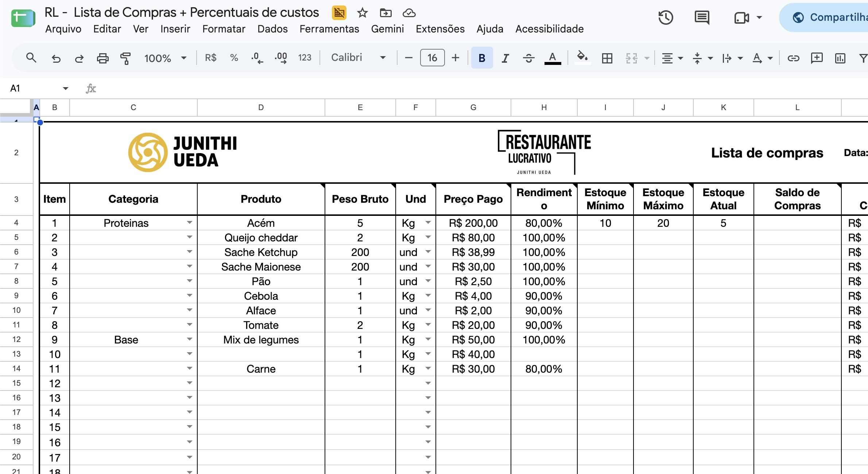Click the Preço Pago header cell
Image resolution: width=868 pixels, height=474 pixels.
tap(473, 199)
